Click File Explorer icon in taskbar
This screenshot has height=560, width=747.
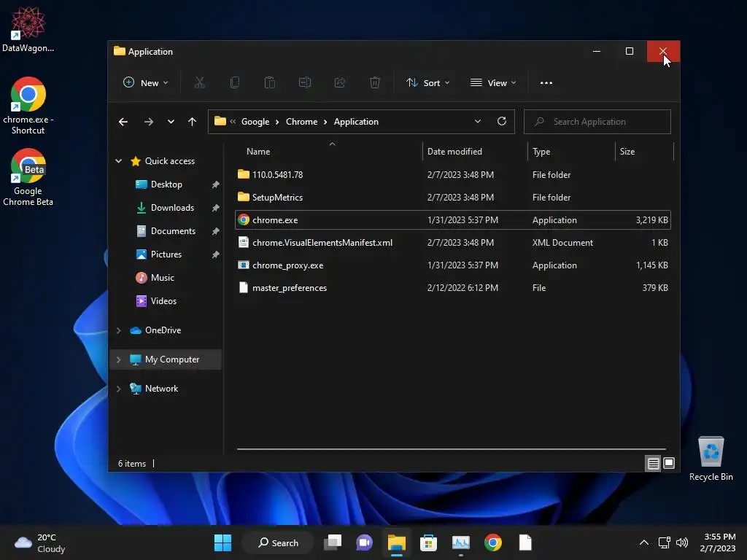396,542
